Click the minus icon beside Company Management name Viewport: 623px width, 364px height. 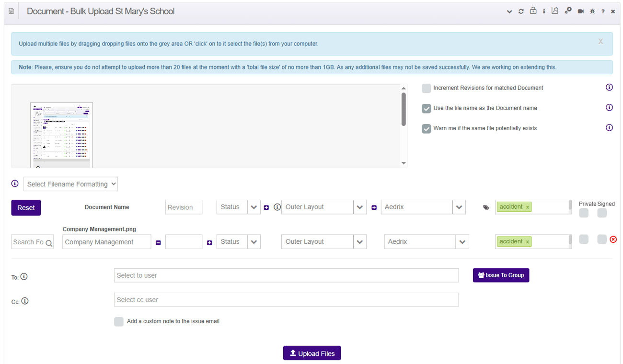[158, 243]
